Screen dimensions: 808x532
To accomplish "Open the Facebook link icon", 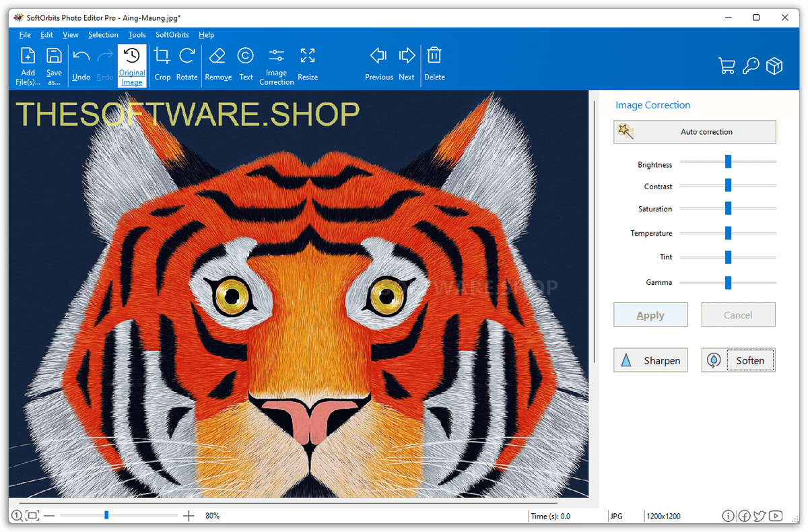I will tap(744, 516).
